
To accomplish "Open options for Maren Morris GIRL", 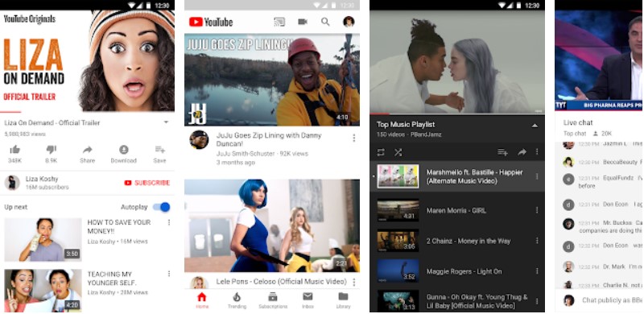I will click(537, 210).
